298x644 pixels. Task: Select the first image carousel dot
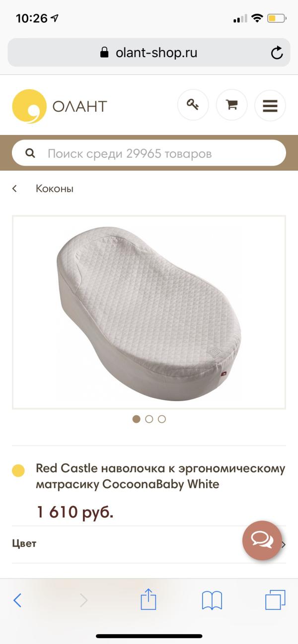point(137,419)
